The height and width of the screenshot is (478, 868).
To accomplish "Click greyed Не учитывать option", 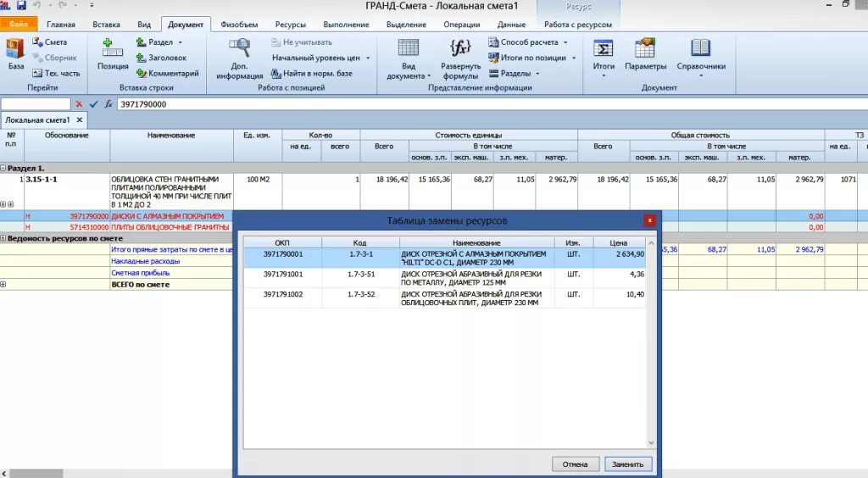I will coord(302,42).
